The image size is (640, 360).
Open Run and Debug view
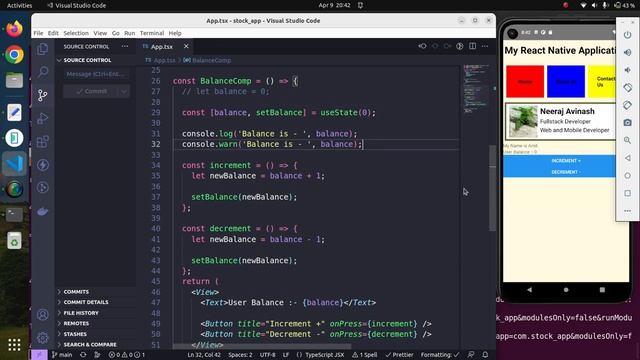point(42,118)
